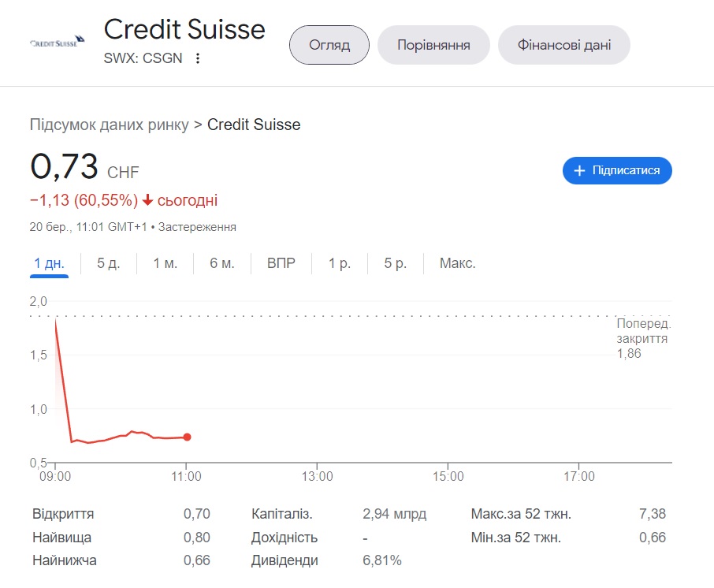The width and height of the screenshot is (714, 588).
Task: Select the 5 д. chart range
Action: click(x=109, y=263)
